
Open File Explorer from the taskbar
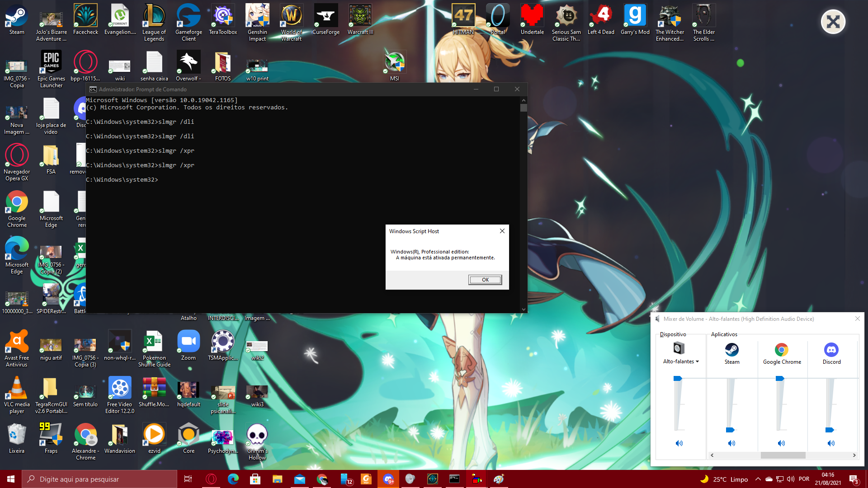(277, 479)
